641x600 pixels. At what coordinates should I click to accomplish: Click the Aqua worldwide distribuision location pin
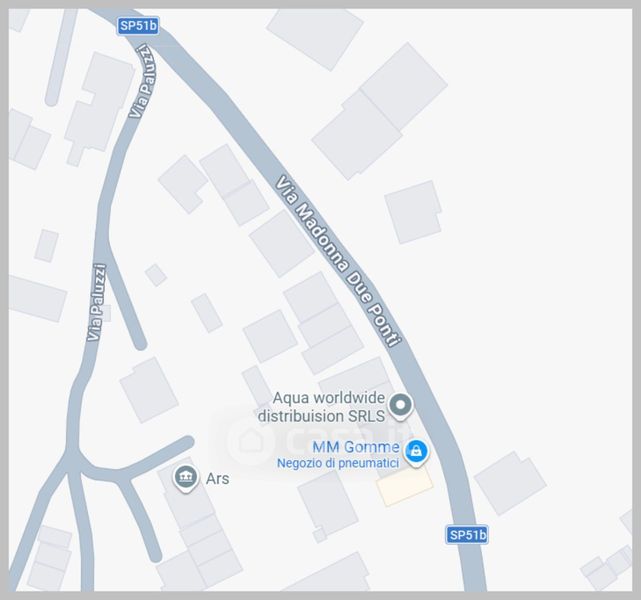401,406
